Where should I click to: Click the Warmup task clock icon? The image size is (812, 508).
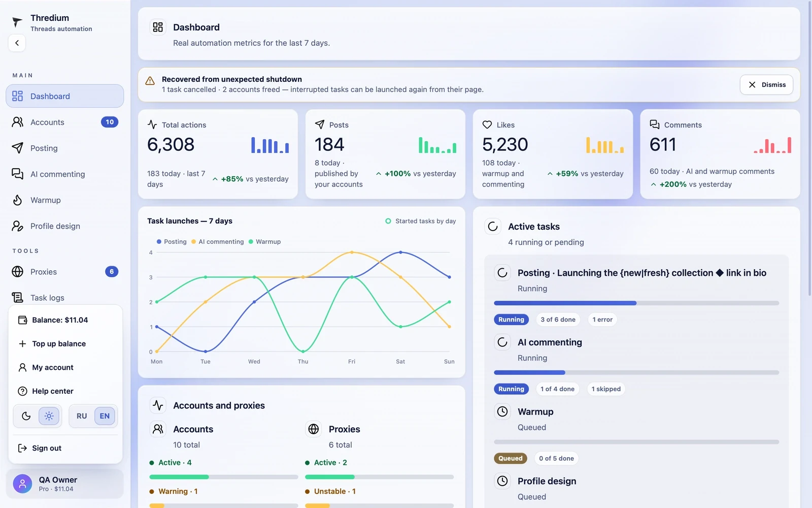click(502, 411)
